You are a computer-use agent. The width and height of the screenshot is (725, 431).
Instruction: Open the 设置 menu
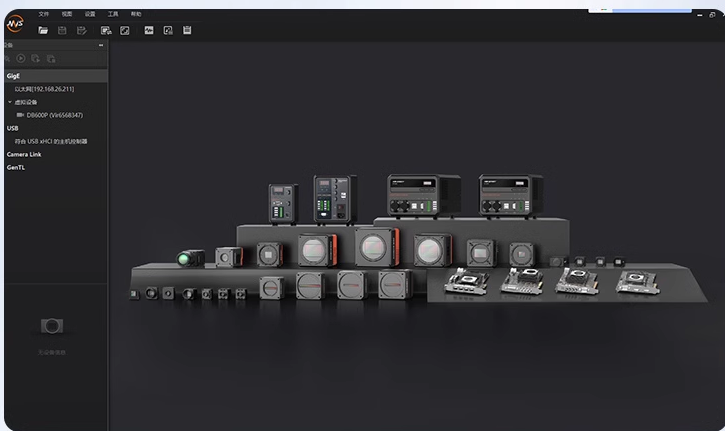90,14
